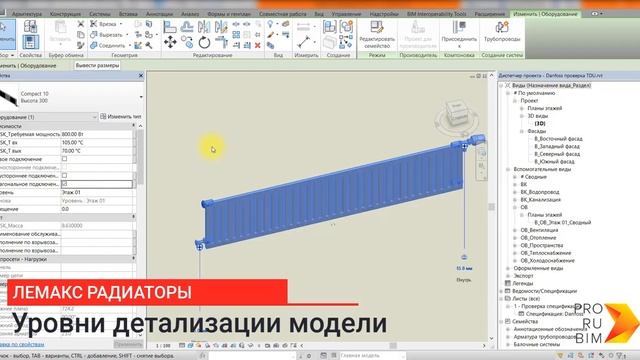Select the Rotate tool

click(204, 42)
